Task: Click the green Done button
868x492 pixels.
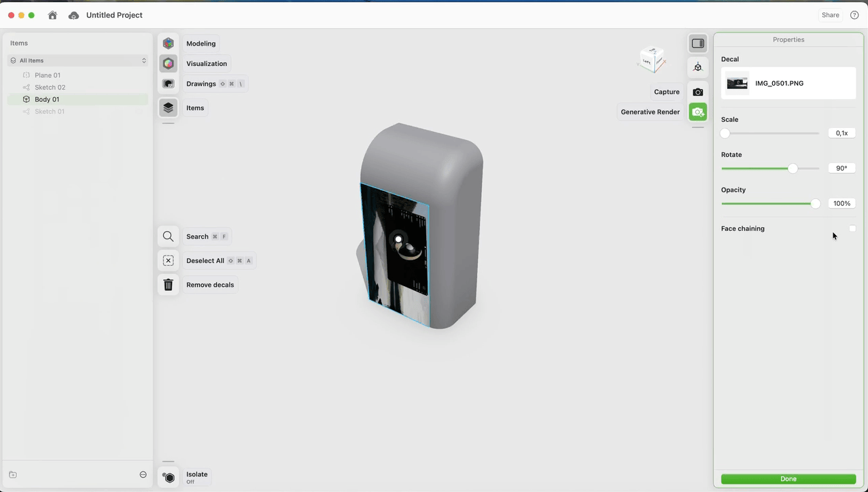Action: coord(788,479)
